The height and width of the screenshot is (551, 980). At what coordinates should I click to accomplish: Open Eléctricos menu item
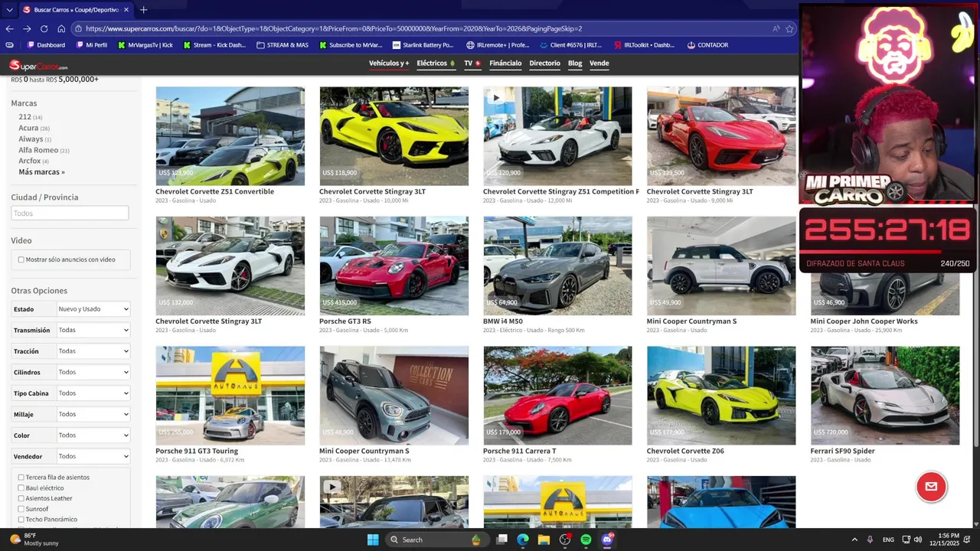point(436,64)
